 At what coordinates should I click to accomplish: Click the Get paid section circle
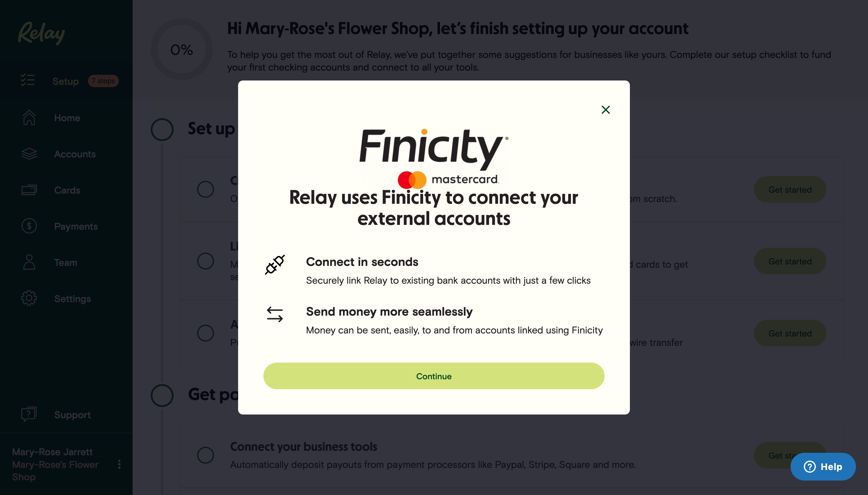click(x=162, y=396)
